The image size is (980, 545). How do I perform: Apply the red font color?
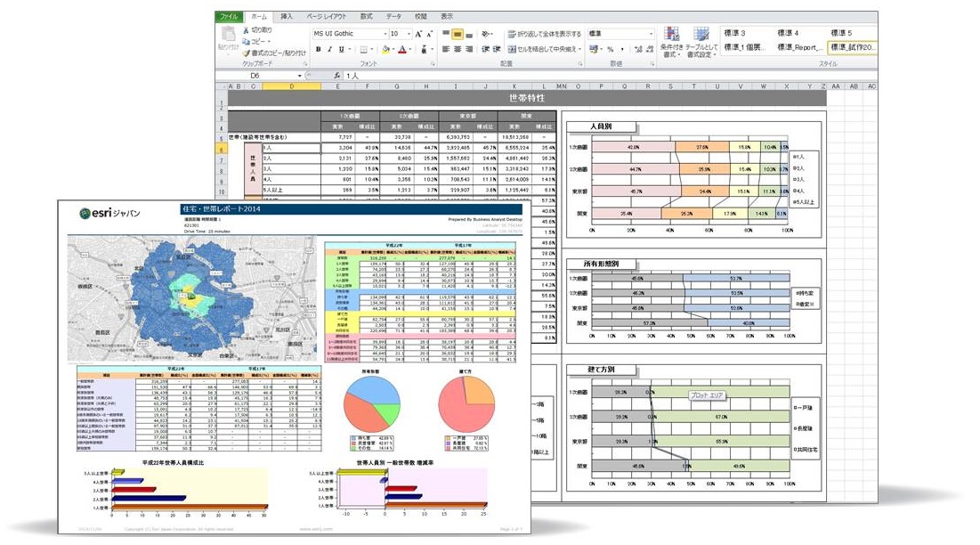(402, 49)
